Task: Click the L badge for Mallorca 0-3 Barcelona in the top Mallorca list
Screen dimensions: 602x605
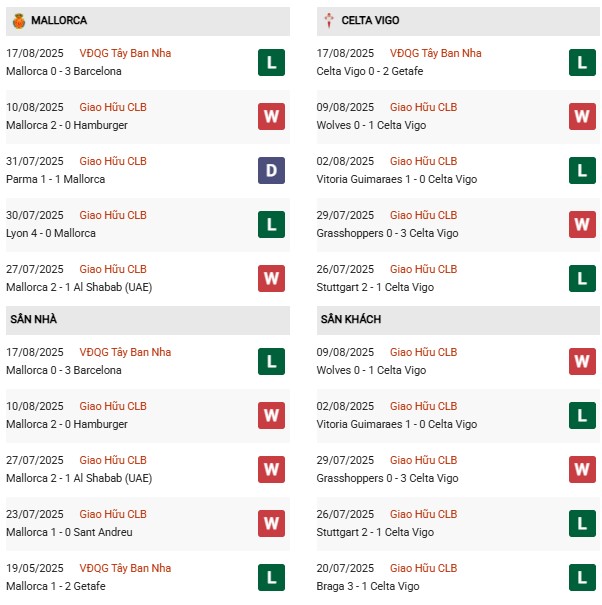Action: (271, 63)
